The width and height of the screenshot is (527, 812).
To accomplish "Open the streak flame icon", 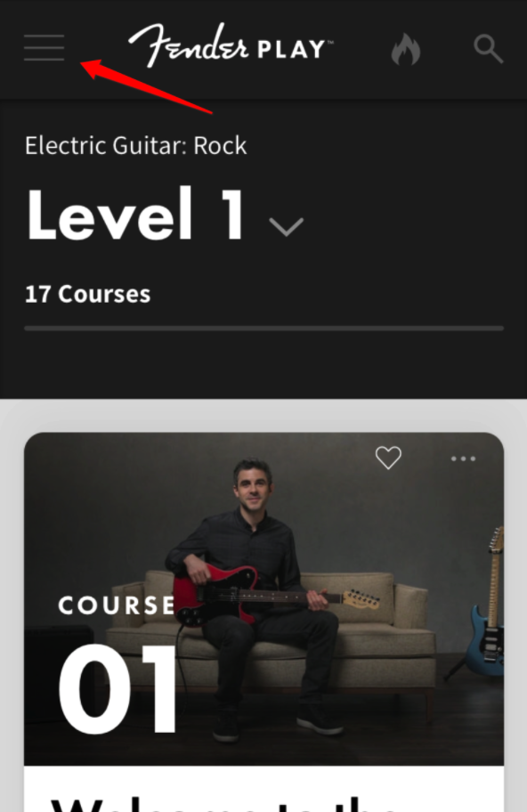I will click(x=405, y=49).
